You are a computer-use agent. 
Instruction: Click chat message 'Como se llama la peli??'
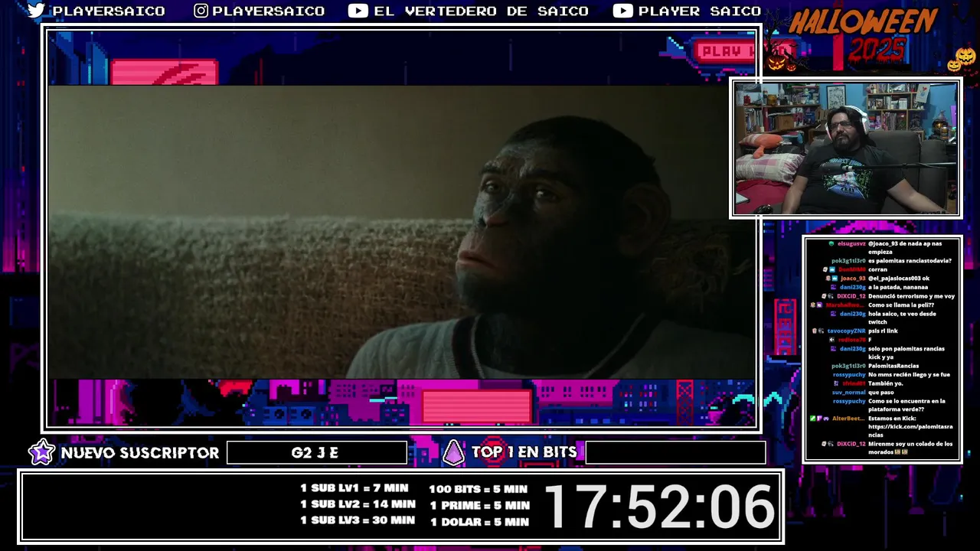click(901, 305)
